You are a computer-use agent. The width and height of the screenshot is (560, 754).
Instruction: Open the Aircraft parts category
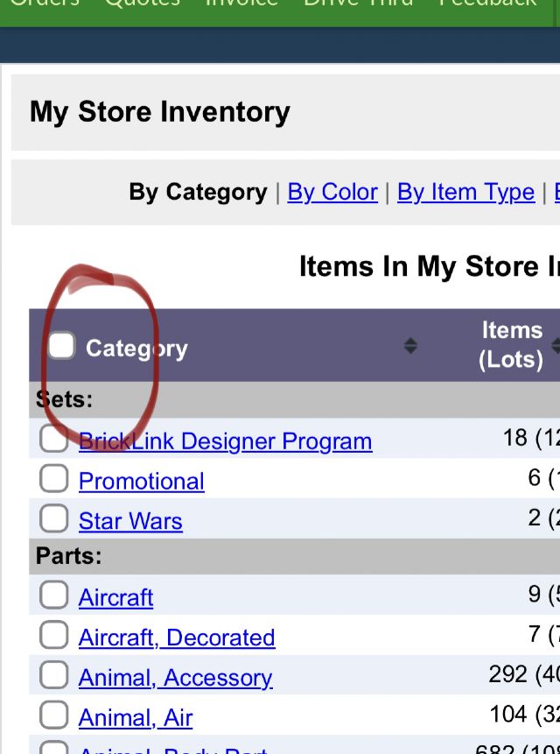click(116, 598)
